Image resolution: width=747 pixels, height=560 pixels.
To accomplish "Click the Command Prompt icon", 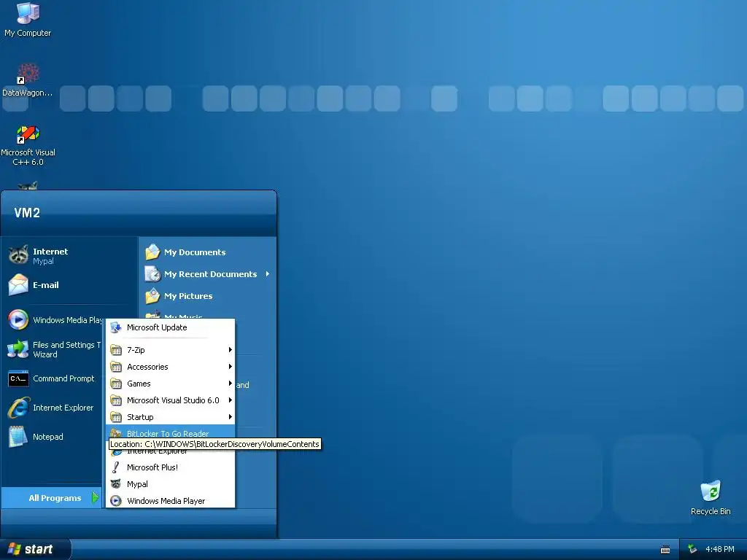I will click(18, 378).
